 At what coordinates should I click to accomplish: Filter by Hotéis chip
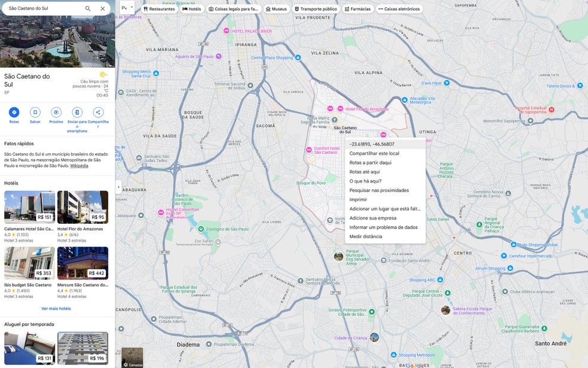(x=192, y=9)
